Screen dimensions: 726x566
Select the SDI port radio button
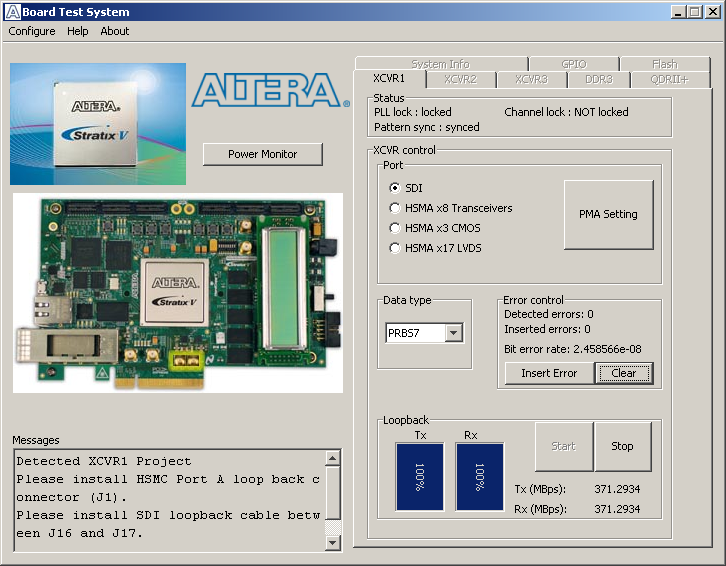tap(394, 188)
